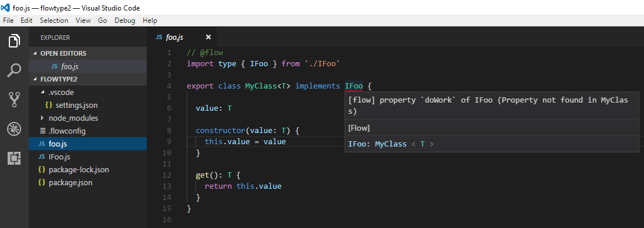Open the Edit menu
The height and width of the screenshot is (228, 644).
26,21
